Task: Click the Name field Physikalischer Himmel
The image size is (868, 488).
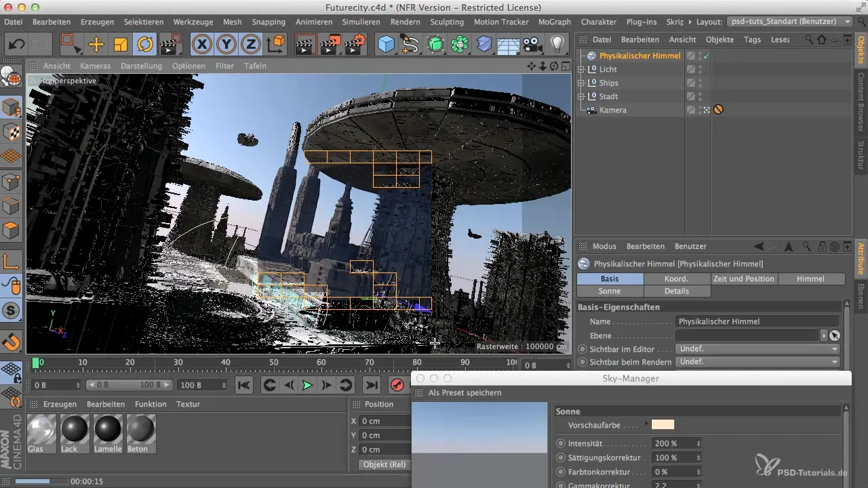Action: pos(758,321)
